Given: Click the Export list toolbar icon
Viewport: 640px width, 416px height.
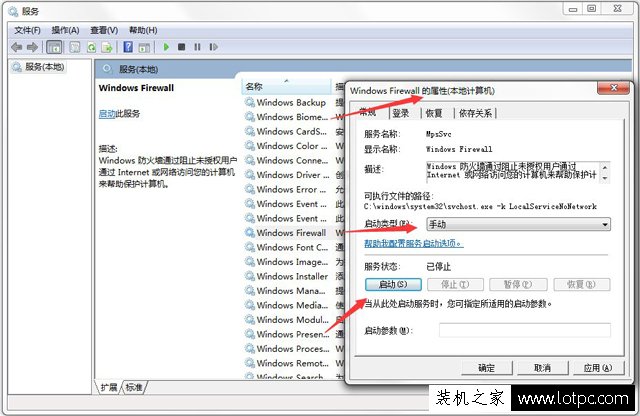Looking at the screenshot, I should pyautogui.click(x=107, y=47).
